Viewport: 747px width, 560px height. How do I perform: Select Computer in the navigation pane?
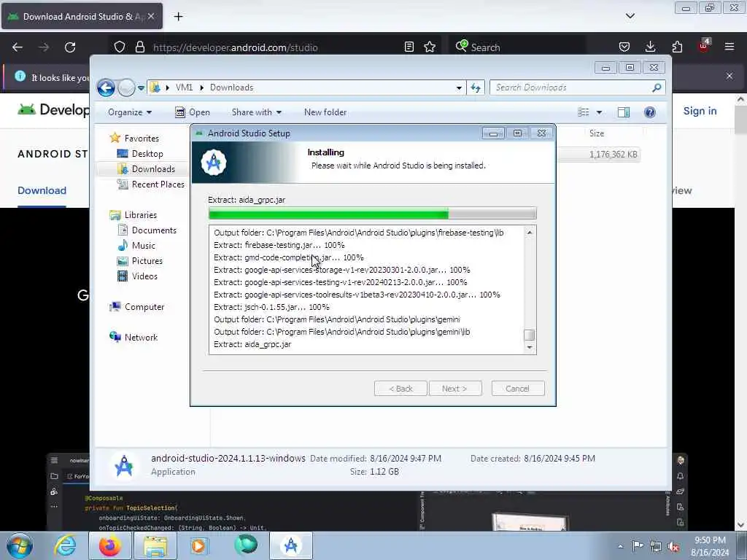click(x=144, y=307)
